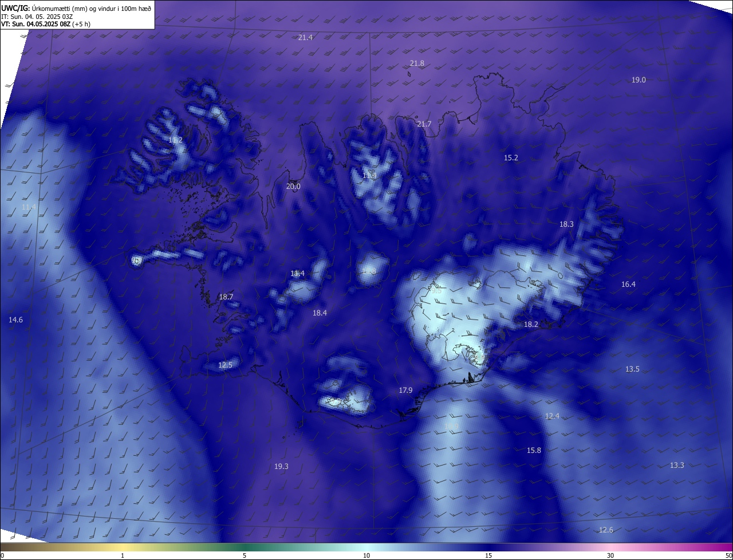Click the color scale label 15
Image resolution: width=733 pixels, height=560 pixels.
pyautogui.click(x=488, y=555)
